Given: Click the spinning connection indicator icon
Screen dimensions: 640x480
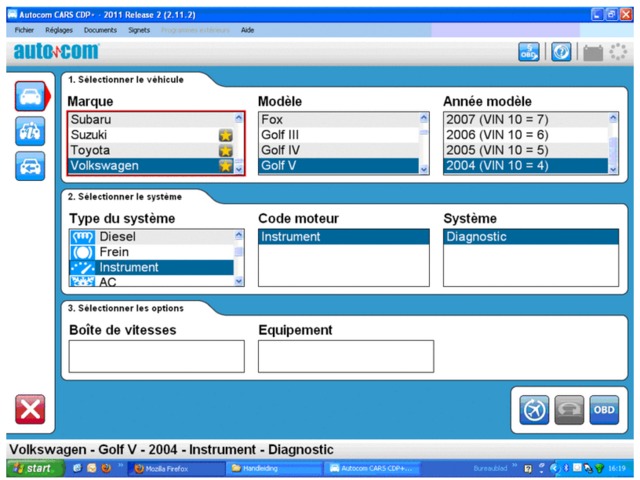Looking at the screenshot, I should click(x=618, y=52).
